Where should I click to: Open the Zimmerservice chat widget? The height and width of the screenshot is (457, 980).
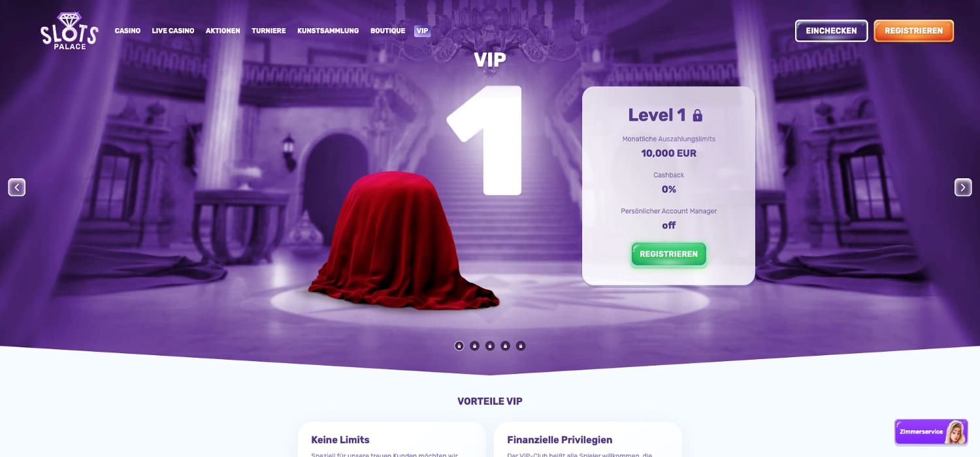pos(931,432)
